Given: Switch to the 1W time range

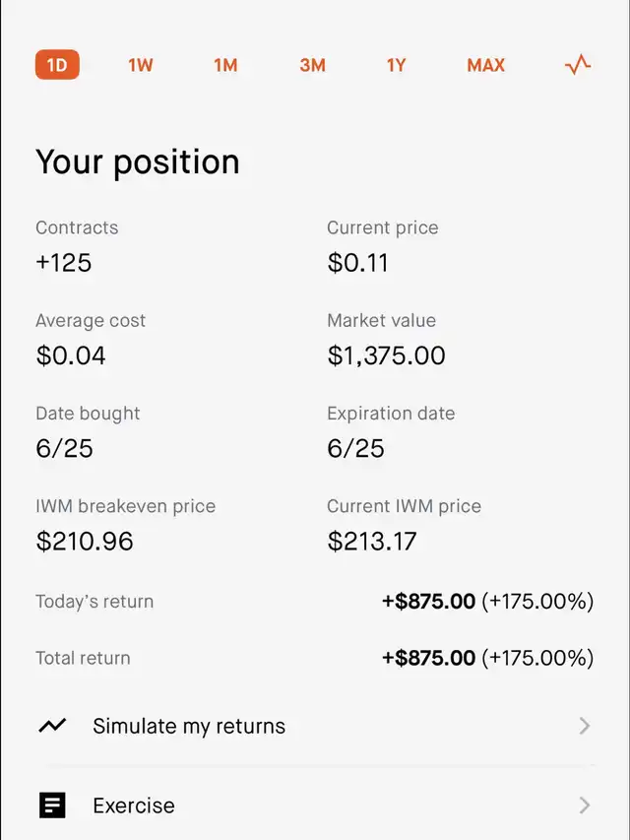Looking at the screenshot, I should [141, 65].
